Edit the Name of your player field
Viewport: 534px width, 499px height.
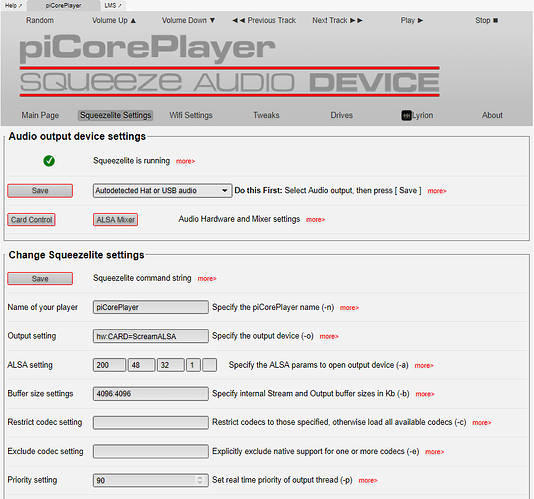(x=151, y=307)
